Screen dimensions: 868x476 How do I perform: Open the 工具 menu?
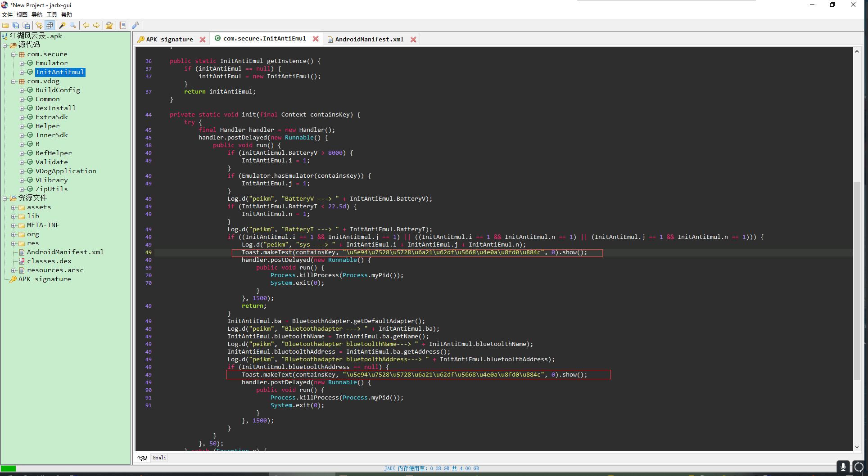52,15
